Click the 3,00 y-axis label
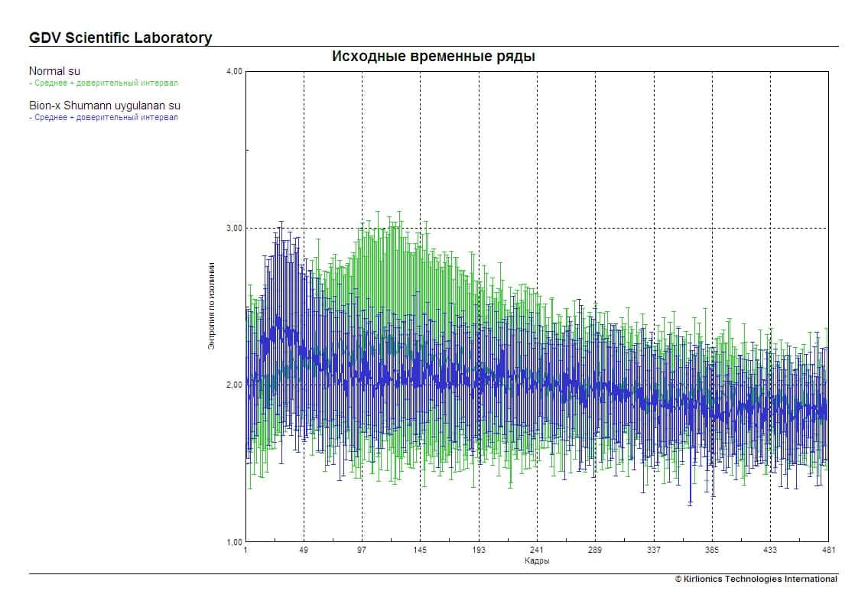The height and width of the screenshot is (614, 868). [x=234, y=228]
